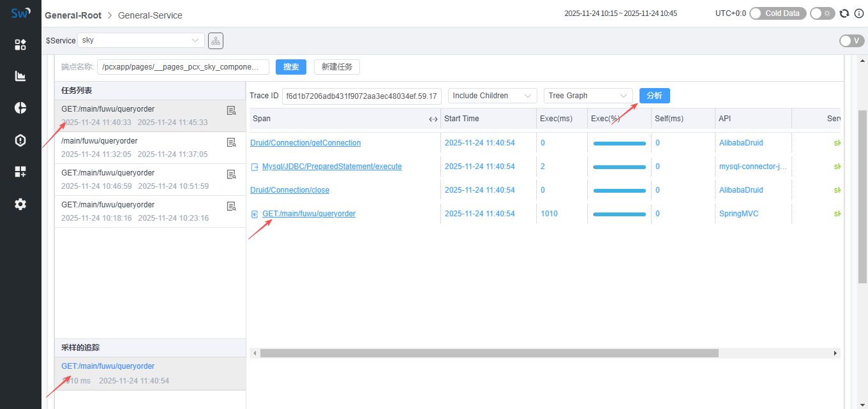Open the info icon in the top-right corner
This screenshot has height=409, width=868.
[x=858, y=13]
